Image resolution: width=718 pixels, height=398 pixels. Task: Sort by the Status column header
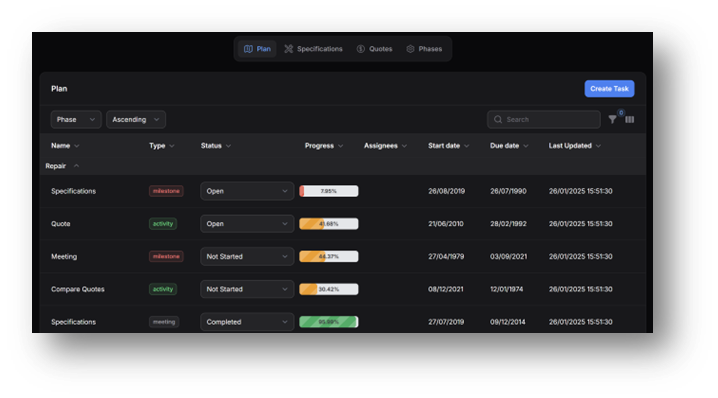(216, 146)
